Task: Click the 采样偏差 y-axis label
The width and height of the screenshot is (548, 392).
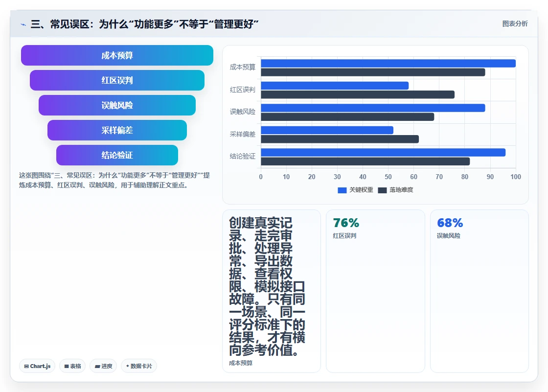Action: 243,134
